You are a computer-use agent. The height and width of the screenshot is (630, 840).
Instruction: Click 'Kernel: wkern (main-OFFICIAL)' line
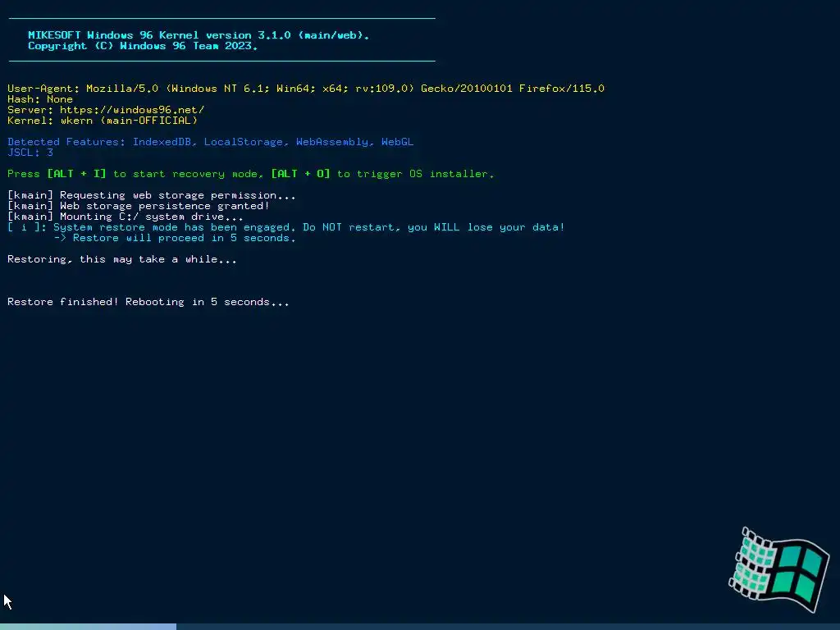pos(103,121)
